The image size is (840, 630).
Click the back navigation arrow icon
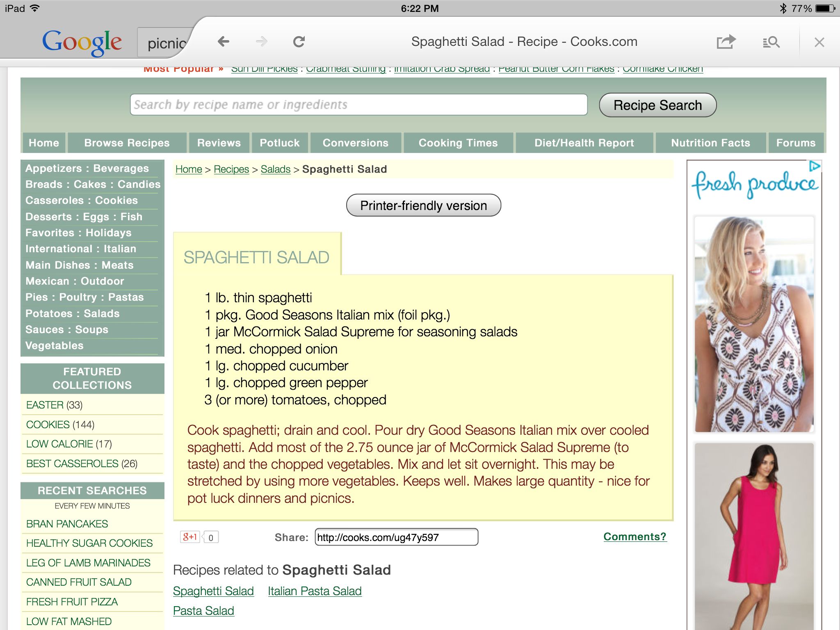[223, 42]
